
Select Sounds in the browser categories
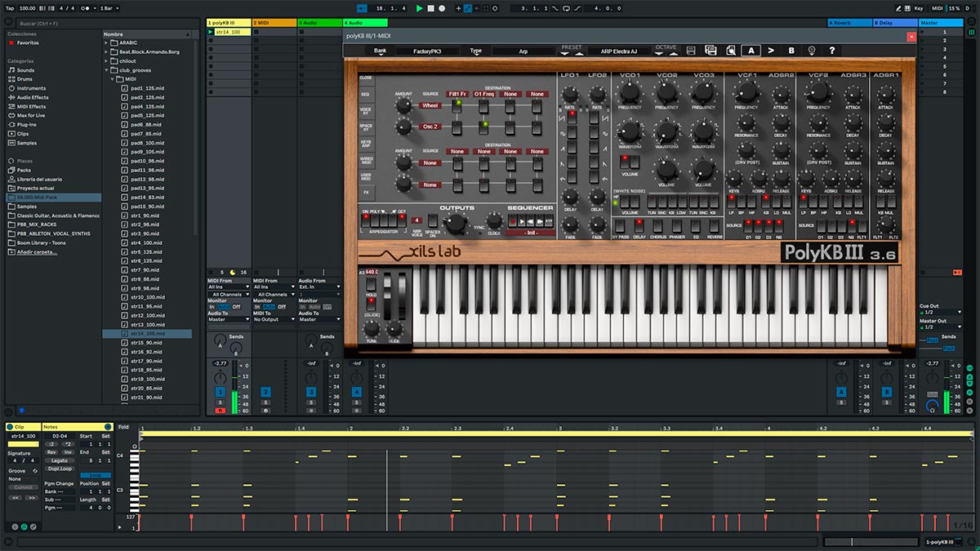(25, 70)
